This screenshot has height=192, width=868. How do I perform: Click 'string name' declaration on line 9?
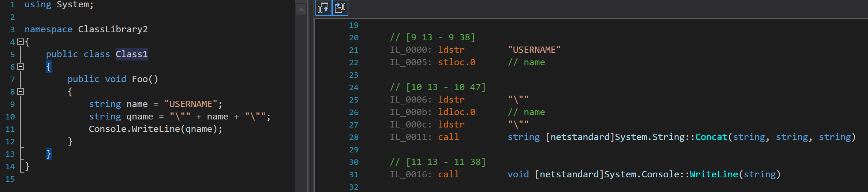[118, 104]
